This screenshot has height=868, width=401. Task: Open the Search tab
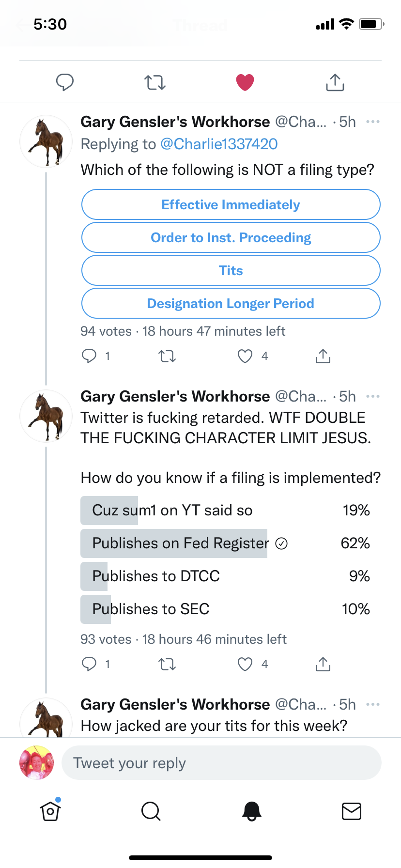point(151,811)
